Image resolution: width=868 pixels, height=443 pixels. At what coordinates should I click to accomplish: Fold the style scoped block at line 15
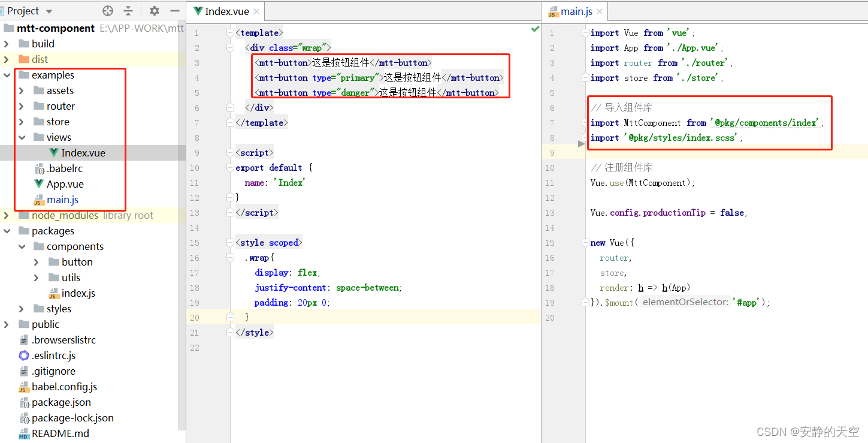231,243
